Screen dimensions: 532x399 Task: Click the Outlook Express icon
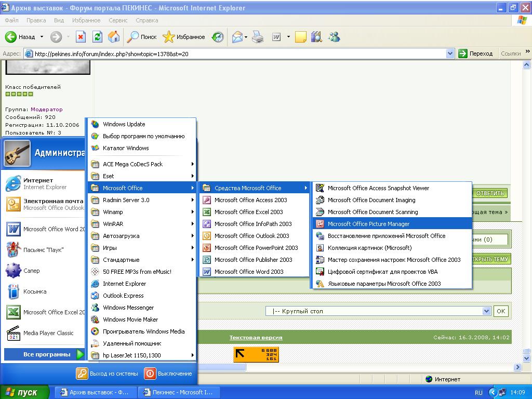point(95,296)
